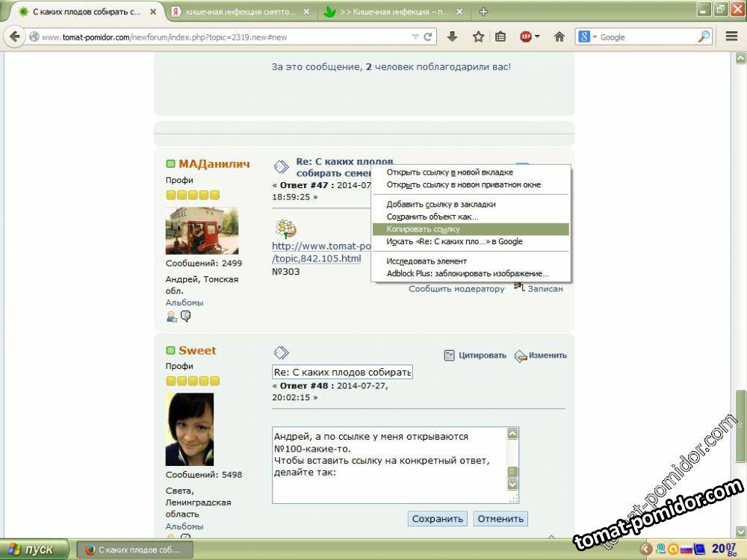Screen dimensions: 747x560
Task: Open the Adblock Plus toolbar icon
Action: 526,37
